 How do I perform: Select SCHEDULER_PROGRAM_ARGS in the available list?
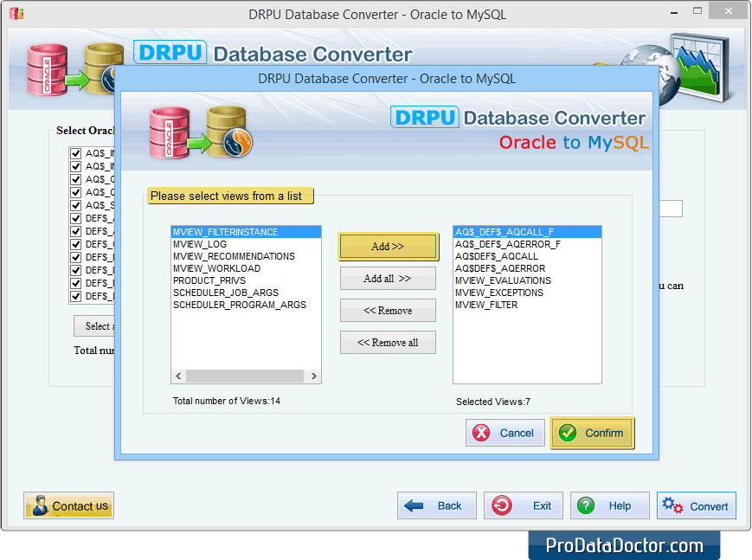tap(246, 305)
